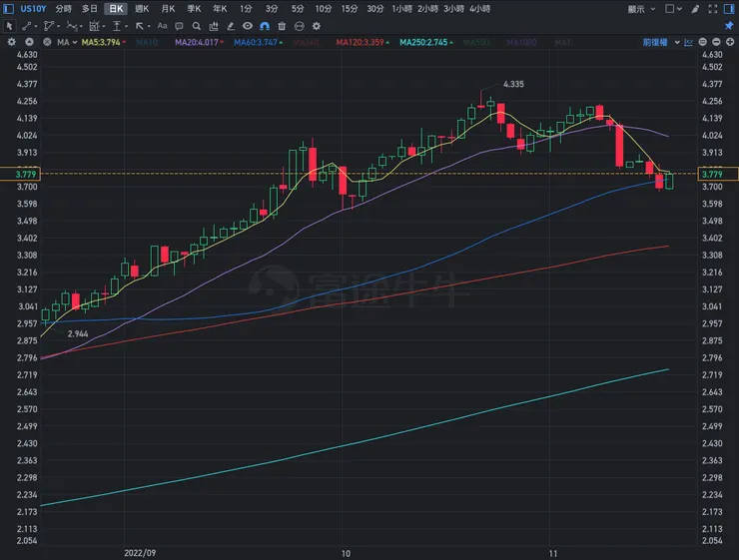
Task: Click the circular link icon in drawing toolbar
Action: (x=300, y=26)
